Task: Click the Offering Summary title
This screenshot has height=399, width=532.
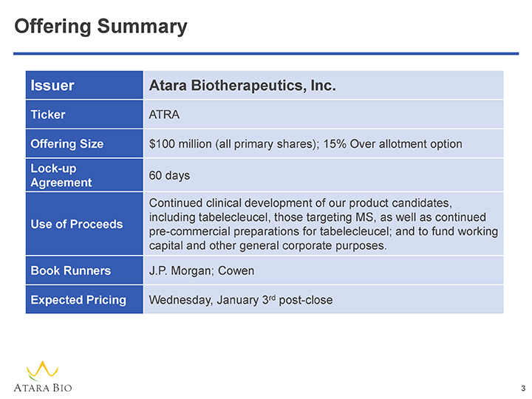Action: [101, 27]
